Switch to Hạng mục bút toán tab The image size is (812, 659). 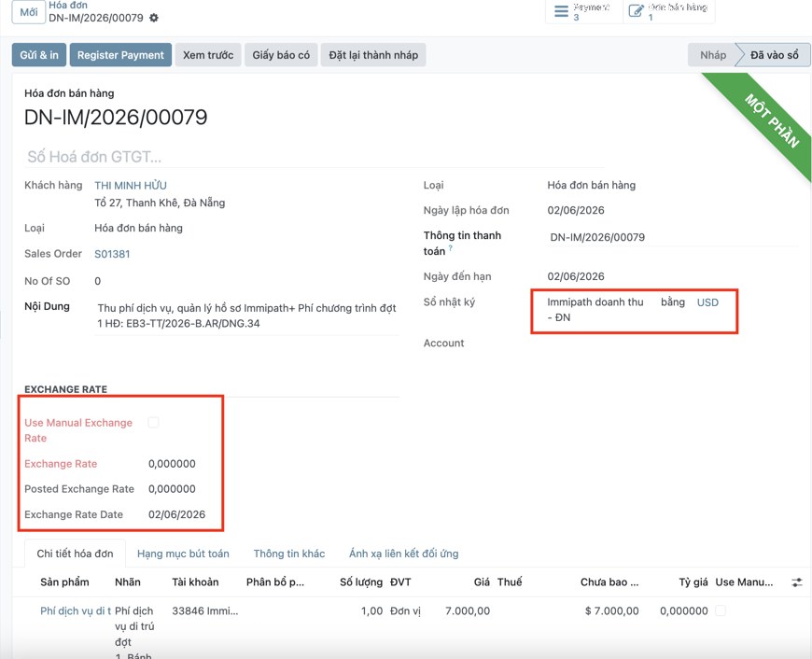click(183, 554)
